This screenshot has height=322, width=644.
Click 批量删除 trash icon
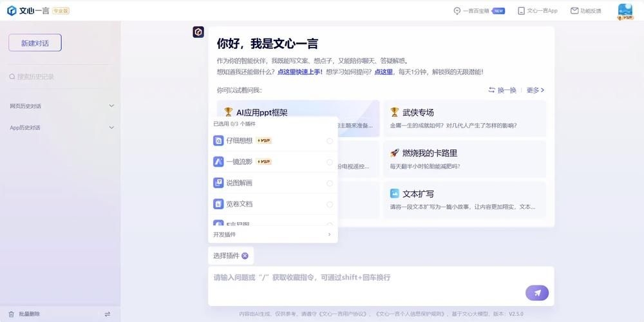point(12,314)
